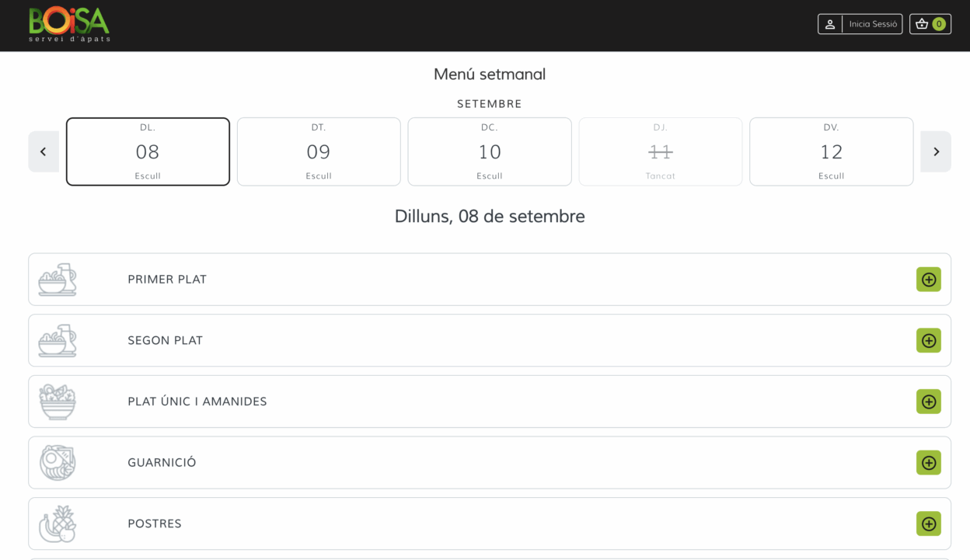The image size is (970, 560).
Task: Click the Dilluns, 08 de setembre heading
Action: pos(490,217)
